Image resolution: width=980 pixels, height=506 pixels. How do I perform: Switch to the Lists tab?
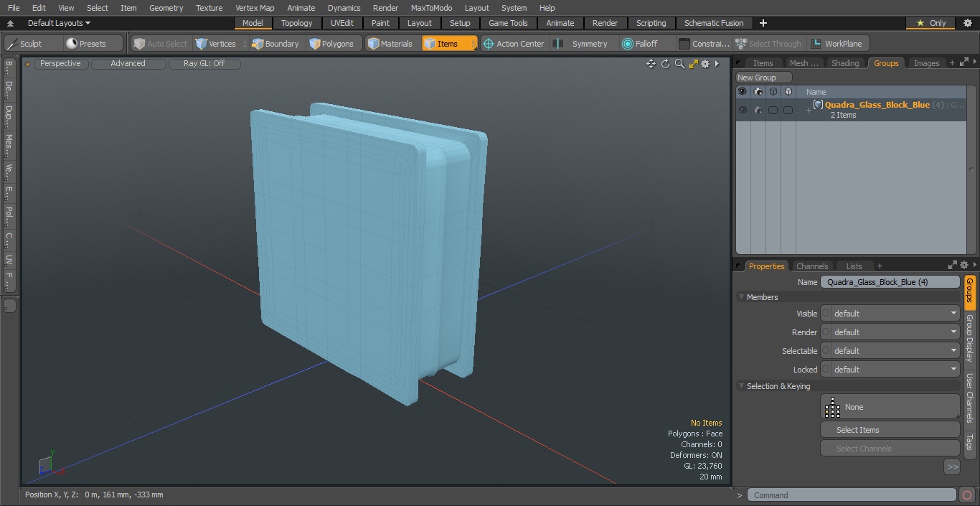(854, 266)
